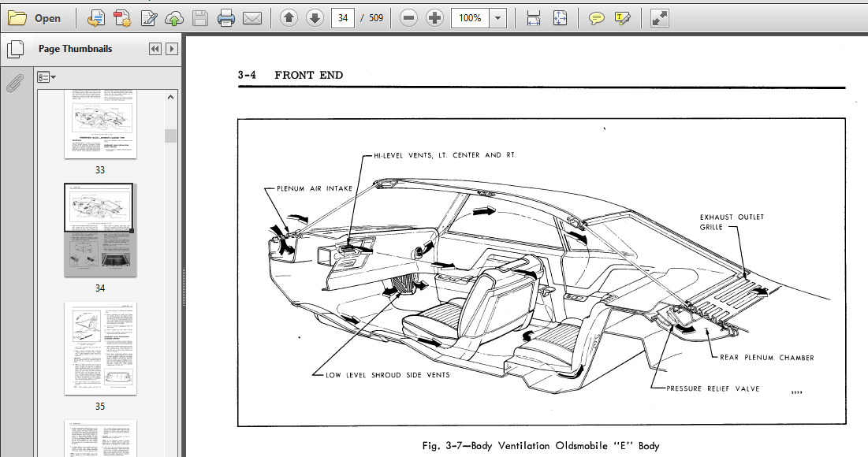868x457 pixels.
Task: Expand the panel with right-arrow button
Action: [x=172, y=49]
